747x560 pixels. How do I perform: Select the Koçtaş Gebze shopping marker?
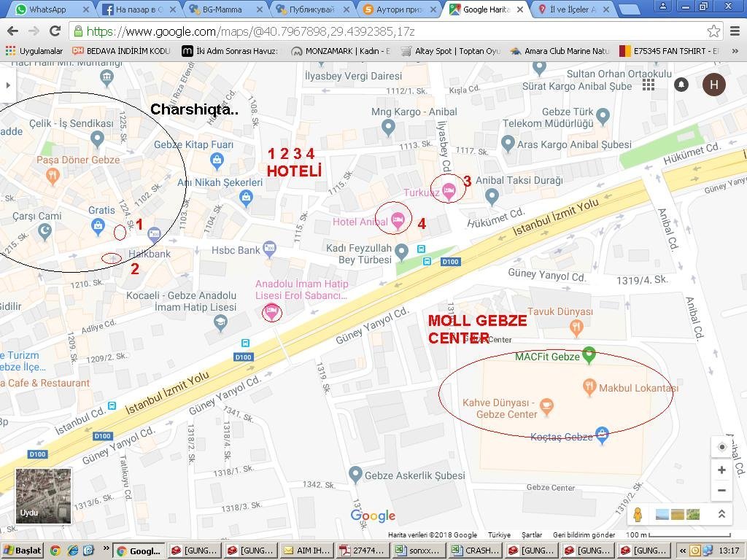point(602,435)
